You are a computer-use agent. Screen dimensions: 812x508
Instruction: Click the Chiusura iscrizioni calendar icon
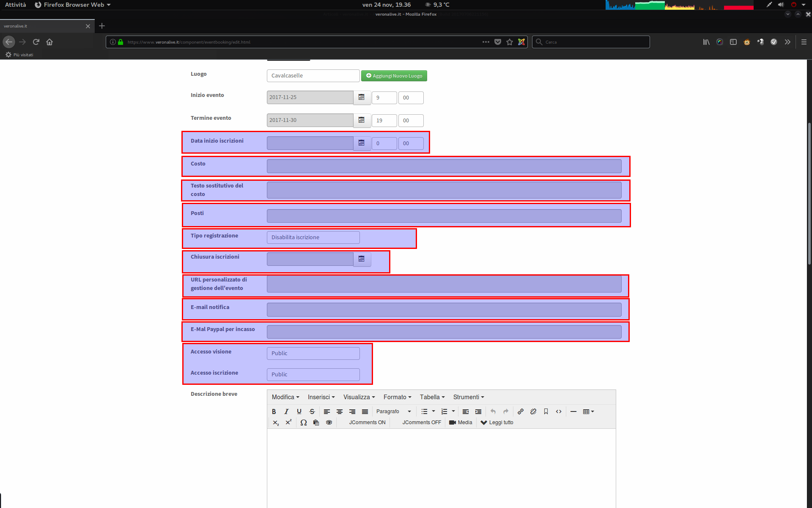(x=362, y=259)
